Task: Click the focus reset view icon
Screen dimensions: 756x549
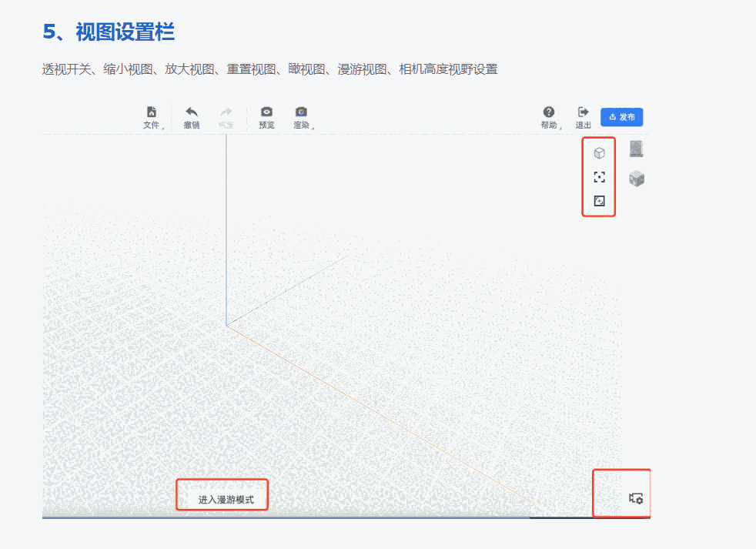Action: click(x=600, y=177)
